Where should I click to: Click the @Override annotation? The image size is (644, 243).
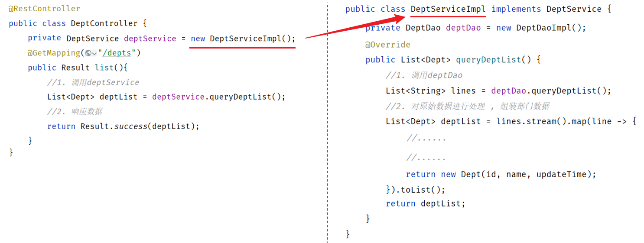[x=387, y=45]
